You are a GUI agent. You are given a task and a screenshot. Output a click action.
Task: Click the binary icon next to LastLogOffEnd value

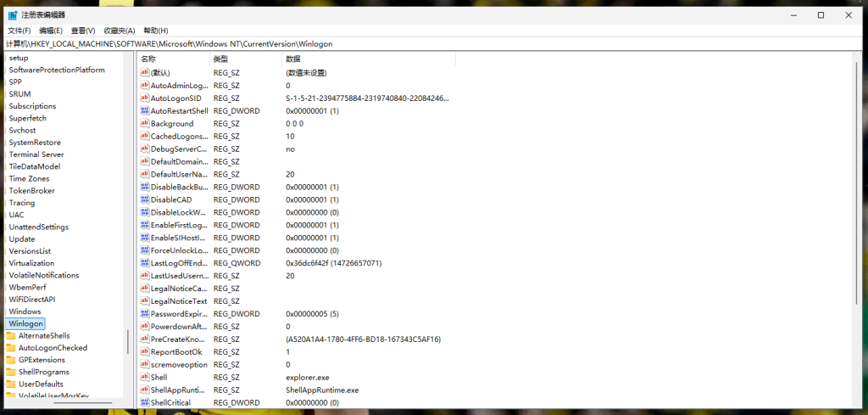tap(145, 263)
